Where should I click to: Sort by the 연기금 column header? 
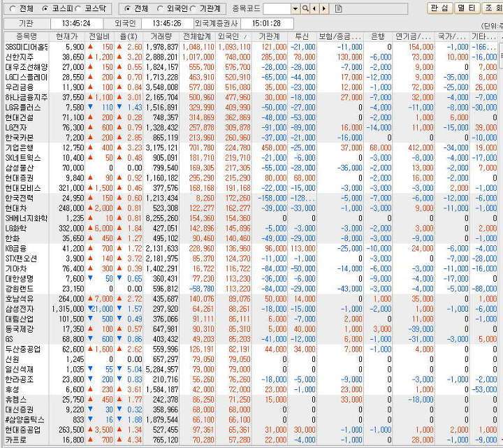[413, 36]
